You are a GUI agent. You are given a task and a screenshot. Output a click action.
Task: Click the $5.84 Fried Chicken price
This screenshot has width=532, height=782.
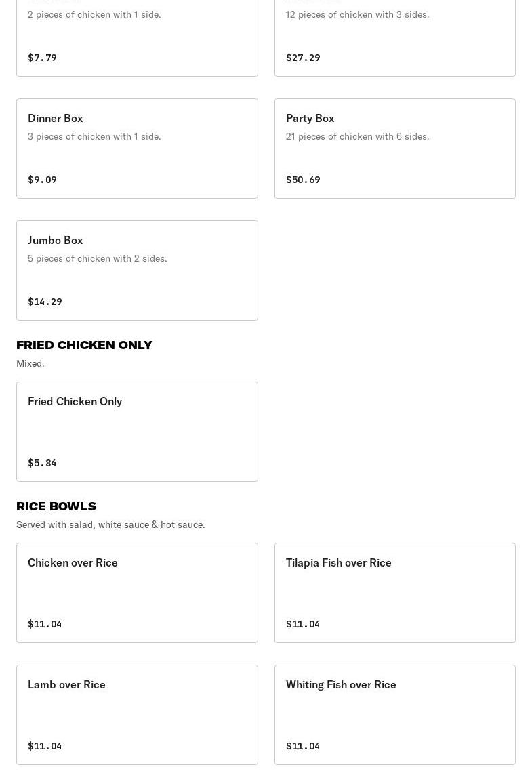tap(42, 463)
